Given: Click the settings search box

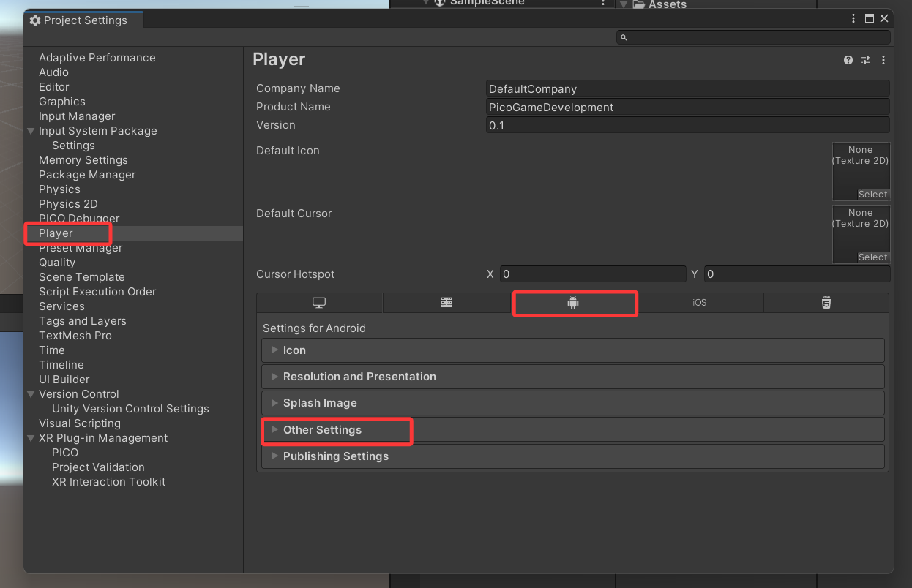Looking at the screenshot, I should click(x=753, y=37).
